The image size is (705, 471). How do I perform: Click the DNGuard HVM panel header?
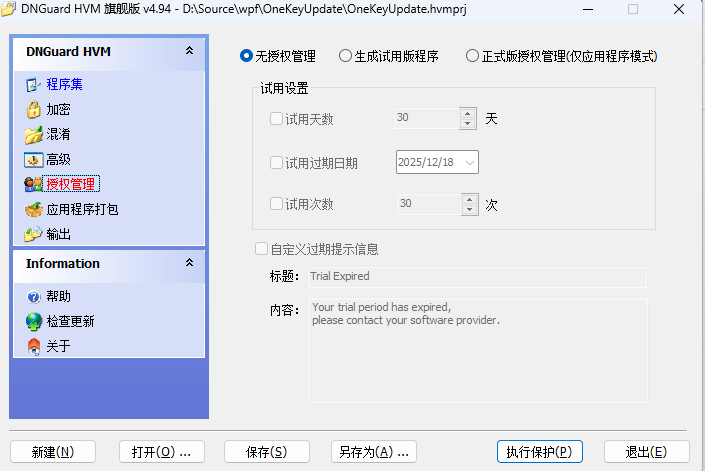[109, 54]
